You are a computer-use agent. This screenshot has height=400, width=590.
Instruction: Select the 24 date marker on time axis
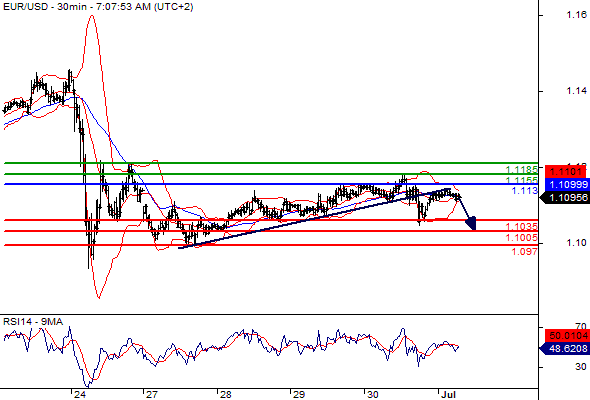tap(80, 394)
